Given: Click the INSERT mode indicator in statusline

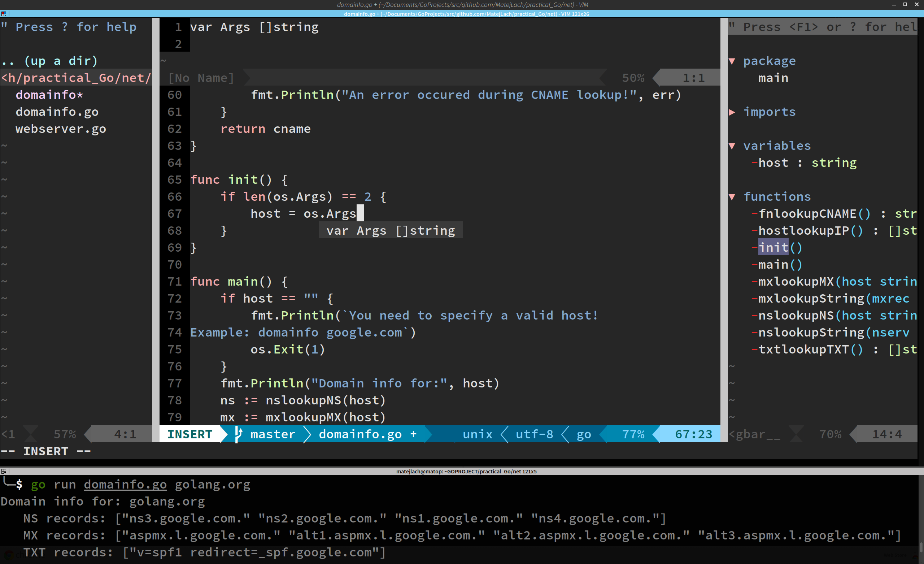Looking at the screenshot, I should click(190, 434).
